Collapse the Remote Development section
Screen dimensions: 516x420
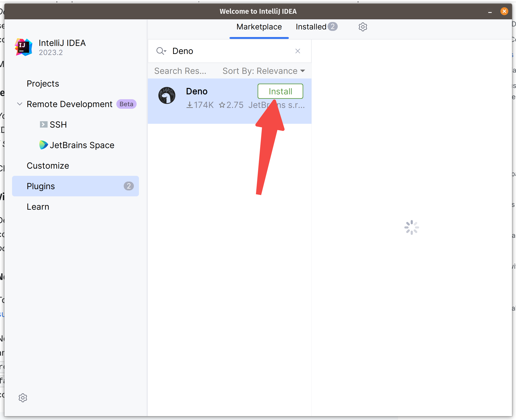point(20,104)
